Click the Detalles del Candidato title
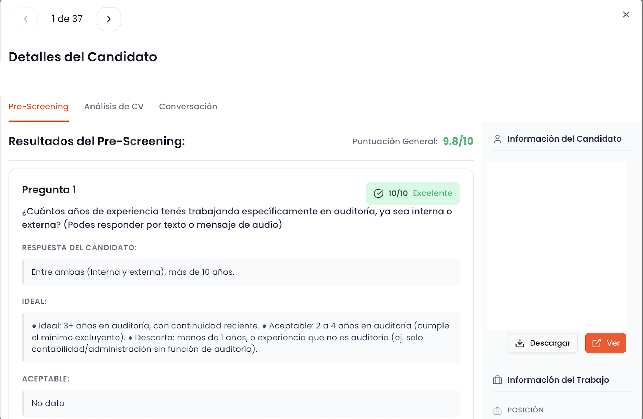This screenshot has height=419, width=643. [x=83, y=57]
